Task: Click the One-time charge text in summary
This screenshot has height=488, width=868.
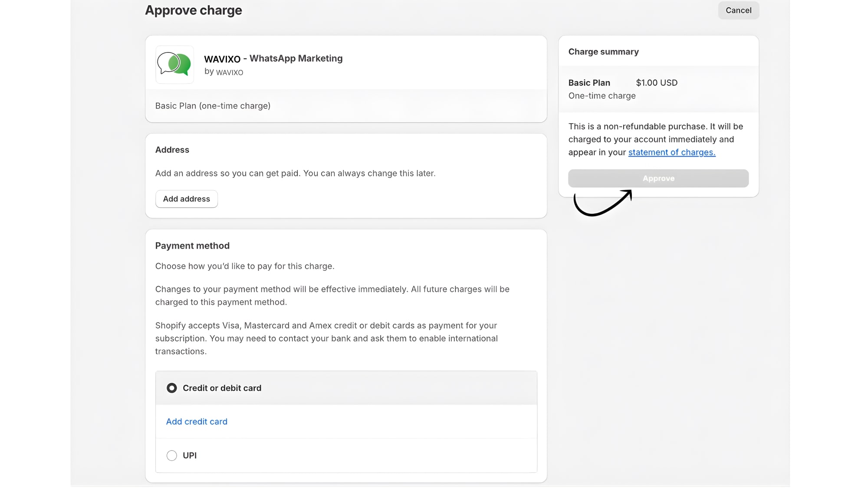Action: (602, 96)
